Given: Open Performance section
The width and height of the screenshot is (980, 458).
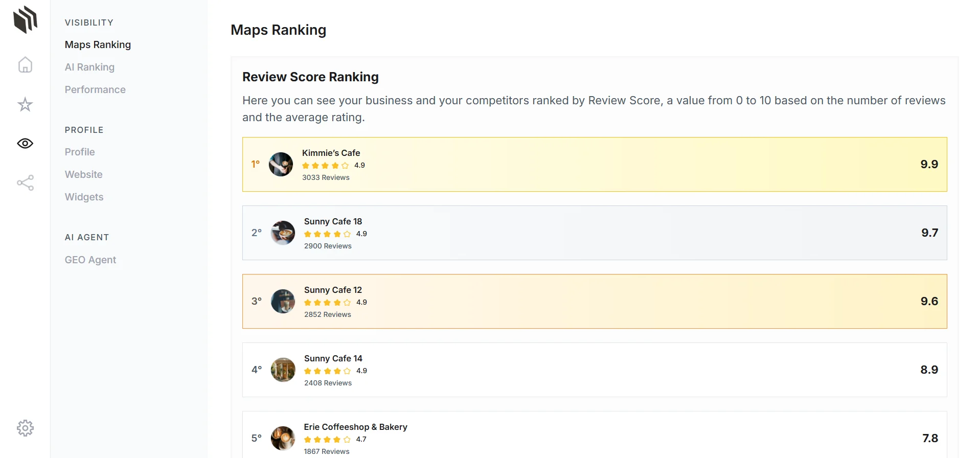Looking at the screenshot, I should point(95,89).
